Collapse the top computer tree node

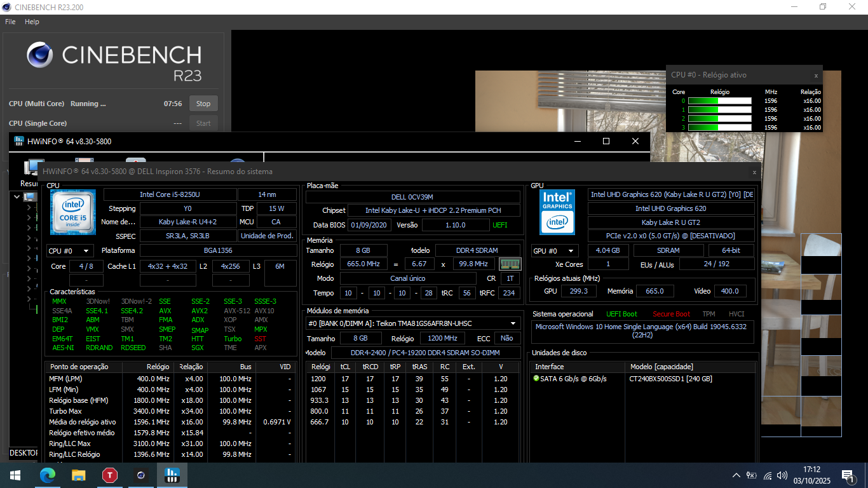point(17,197)
